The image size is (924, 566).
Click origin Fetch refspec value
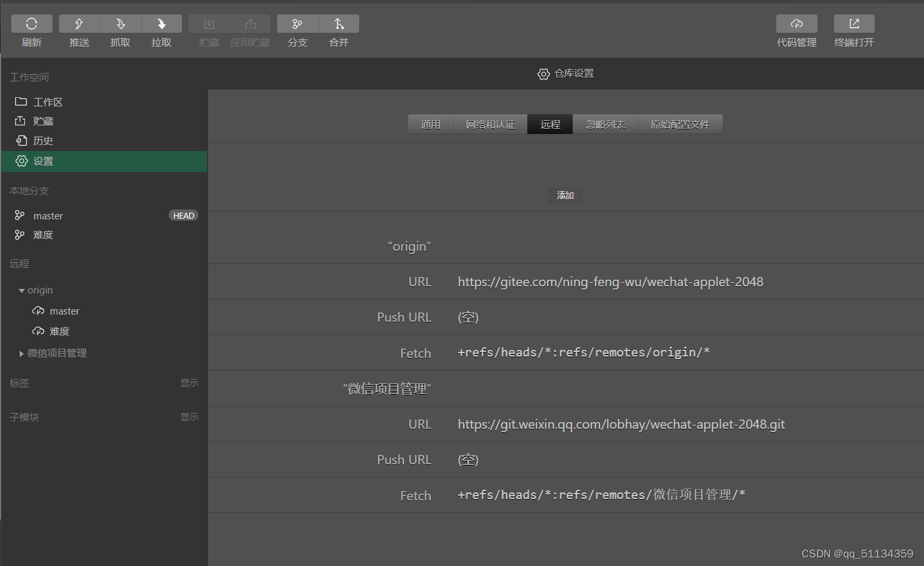pyautogui.click(x=584, y=353)
